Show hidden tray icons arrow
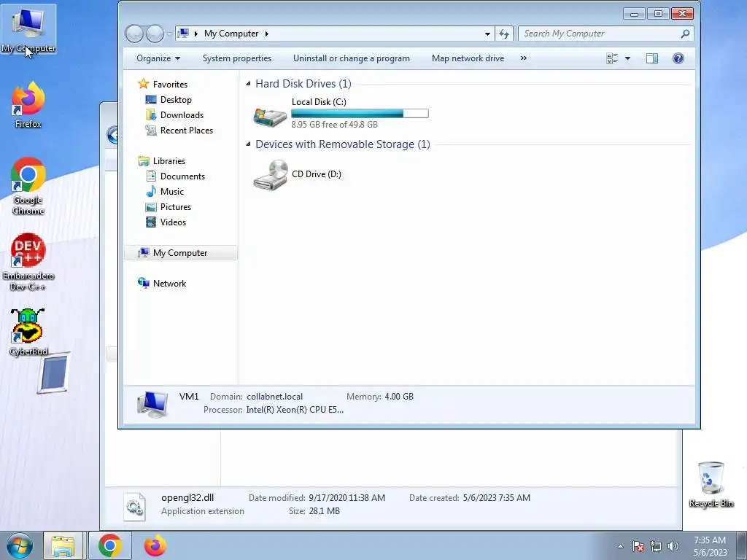The image size is (747, 560). [620, 547]
